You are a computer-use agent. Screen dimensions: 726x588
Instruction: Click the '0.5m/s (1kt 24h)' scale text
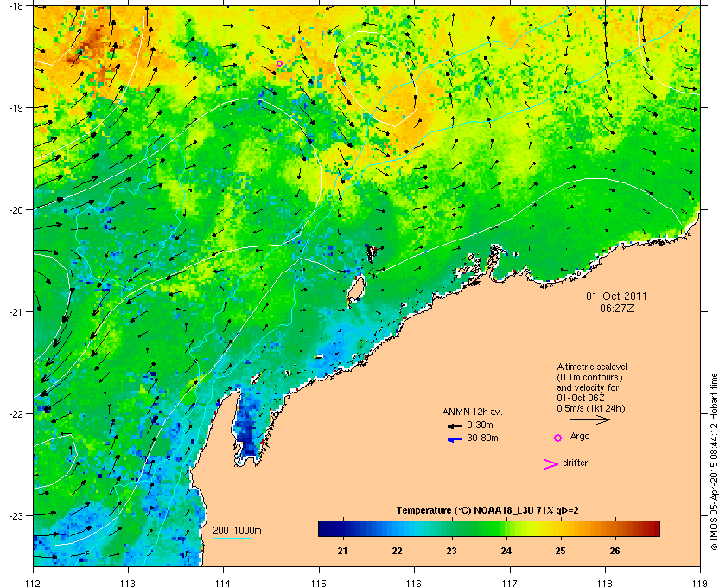(x=591, y=409)
